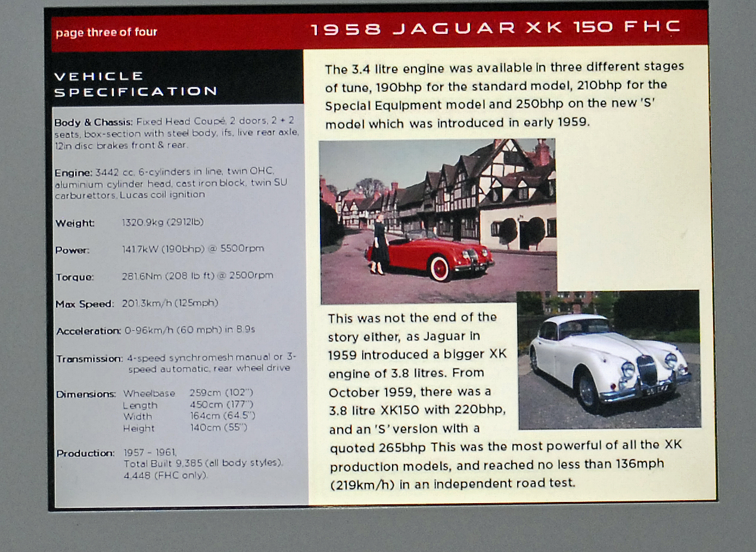Click the Vehicle Specification heading
756x552 pixels.
click(135, 84)
